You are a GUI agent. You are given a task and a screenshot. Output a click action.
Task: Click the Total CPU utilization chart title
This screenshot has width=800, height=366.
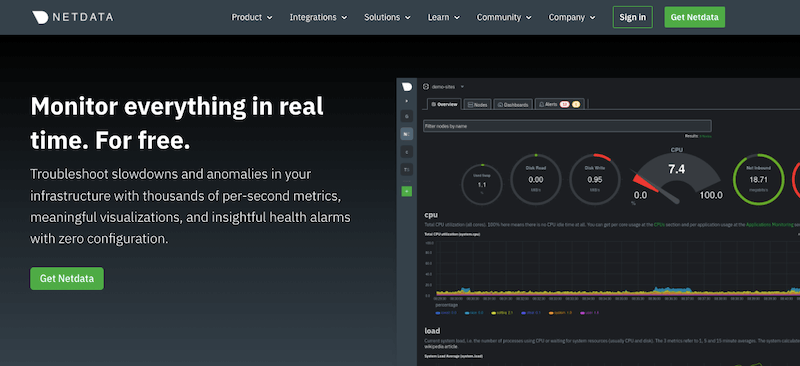pyautogui.click(x=453, y=234)
